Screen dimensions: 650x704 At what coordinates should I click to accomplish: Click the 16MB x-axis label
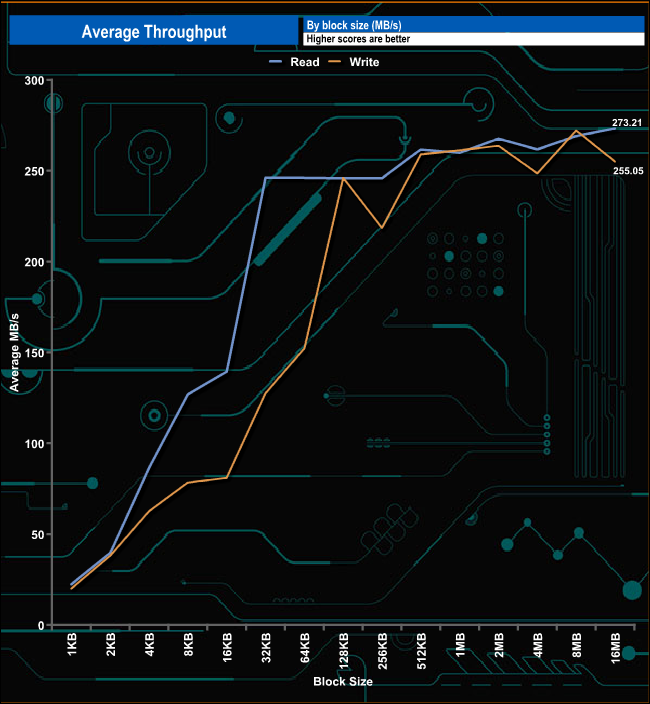coord(615,648)
